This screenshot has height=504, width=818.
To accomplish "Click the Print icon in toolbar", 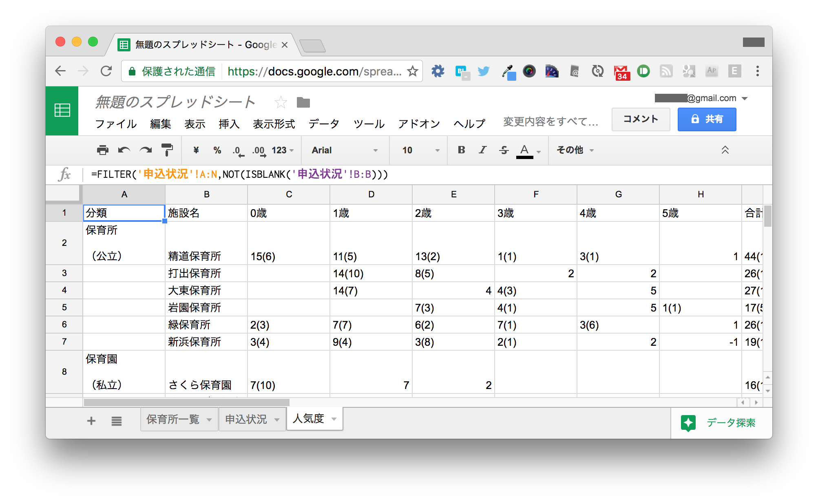I will (103, 150).
